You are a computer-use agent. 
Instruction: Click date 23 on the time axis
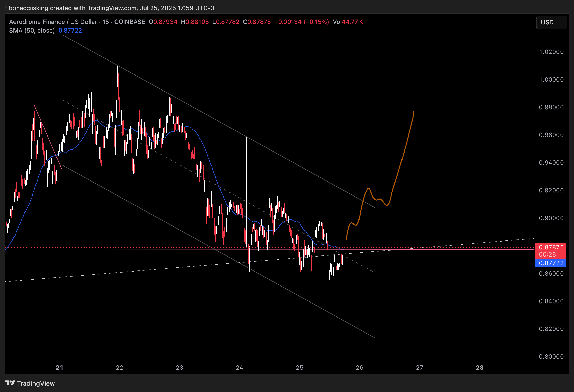pyautogui.click(x=180, y=368)
